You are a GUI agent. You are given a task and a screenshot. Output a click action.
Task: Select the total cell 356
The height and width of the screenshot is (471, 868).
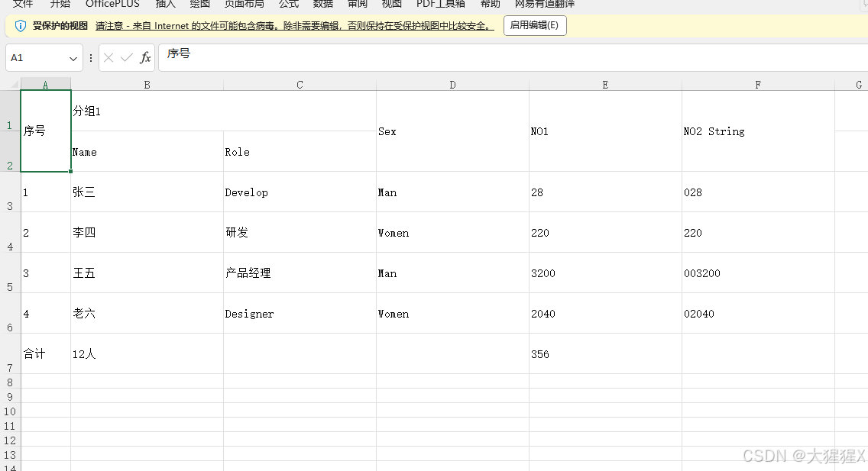pos(605,353)
